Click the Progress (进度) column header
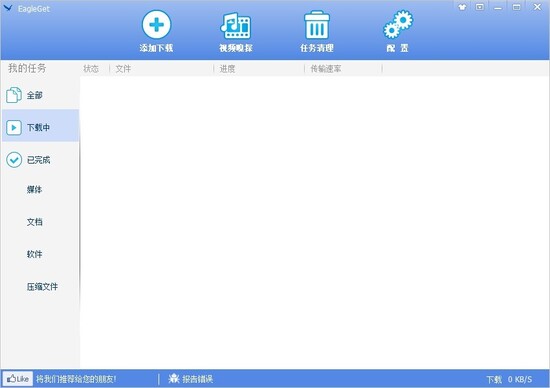The height and width of the screenshot is (388, 550). [227, 69]
